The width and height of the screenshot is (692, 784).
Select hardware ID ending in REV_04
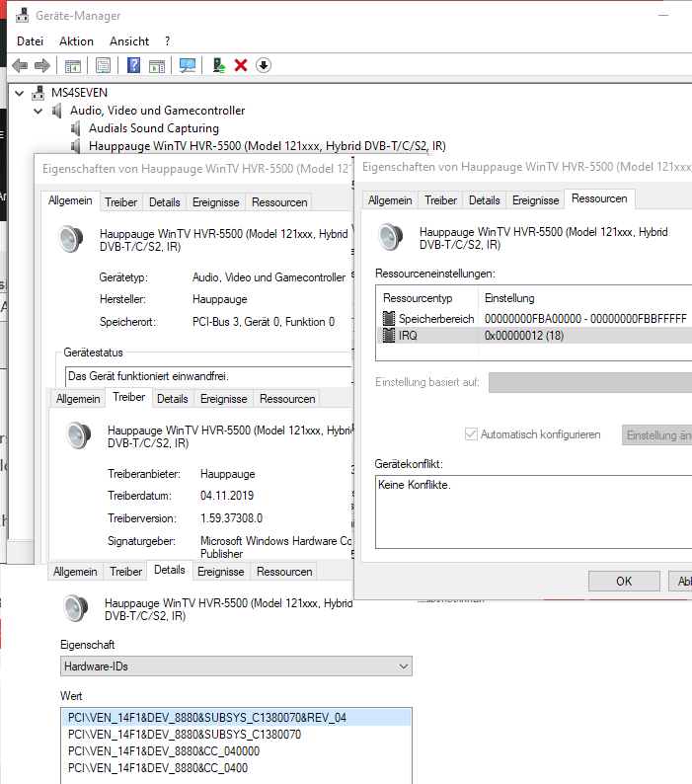tap(236, 718)
